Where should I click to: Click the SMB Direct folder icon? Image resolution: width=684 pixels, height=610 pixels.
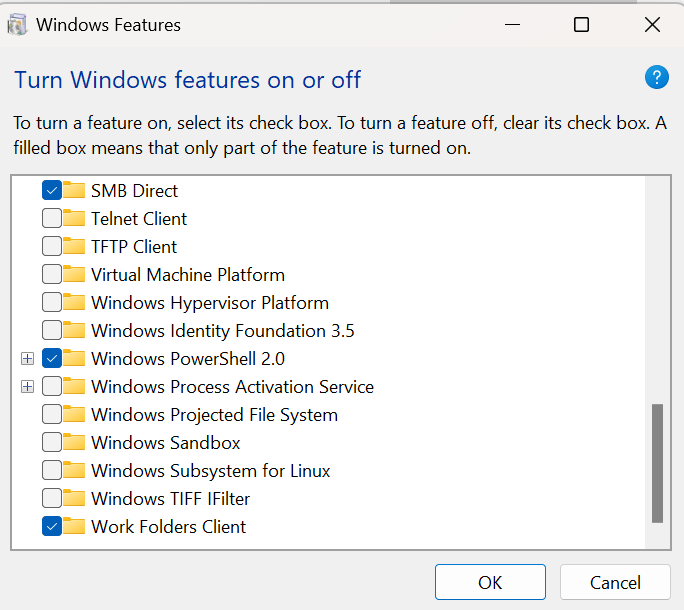pyautogui.click(x=74, y=190)
